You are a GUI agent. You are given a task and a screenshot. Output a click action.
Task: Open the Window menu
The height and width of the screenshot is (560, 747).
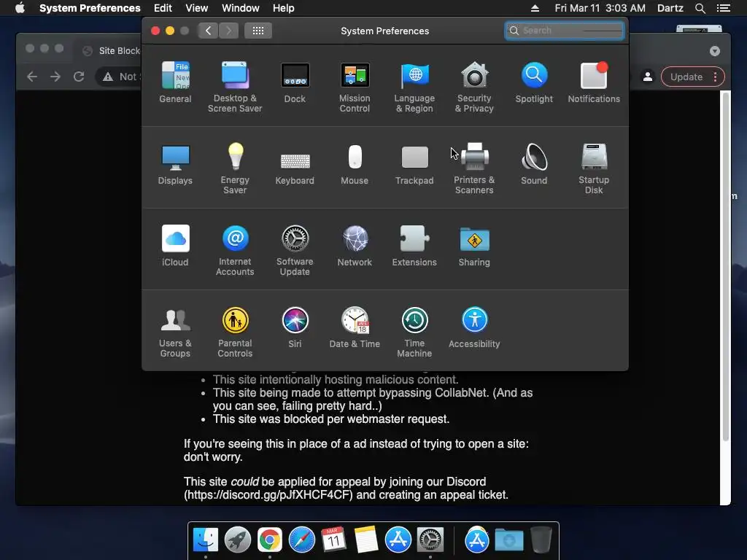(x=241, y=8)
